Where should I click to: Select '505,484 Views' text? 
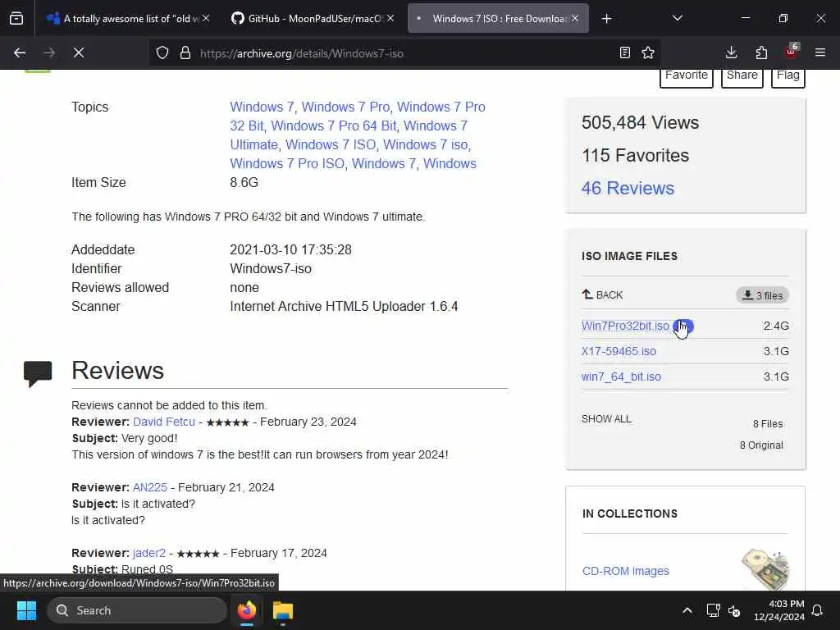640,123
